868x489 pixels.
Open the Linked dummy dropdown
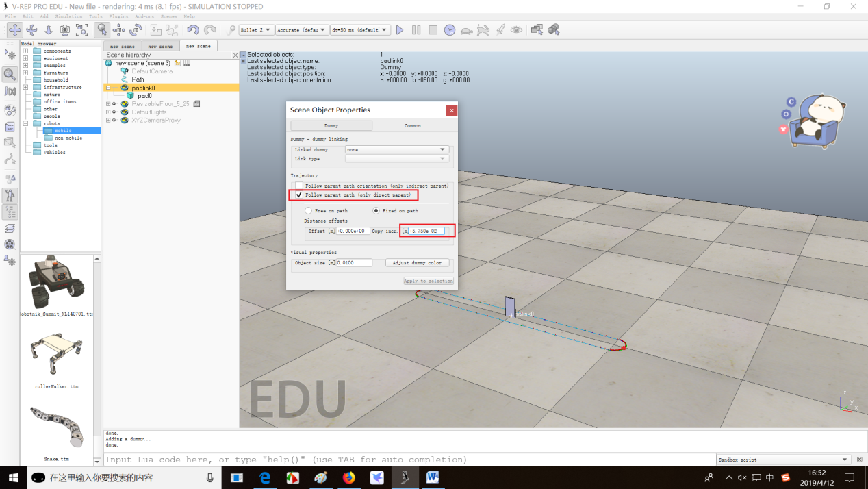click(x=397, y=149)
